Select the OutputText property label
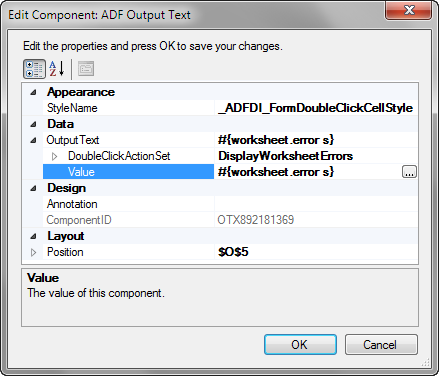 [x=73, y=140]
